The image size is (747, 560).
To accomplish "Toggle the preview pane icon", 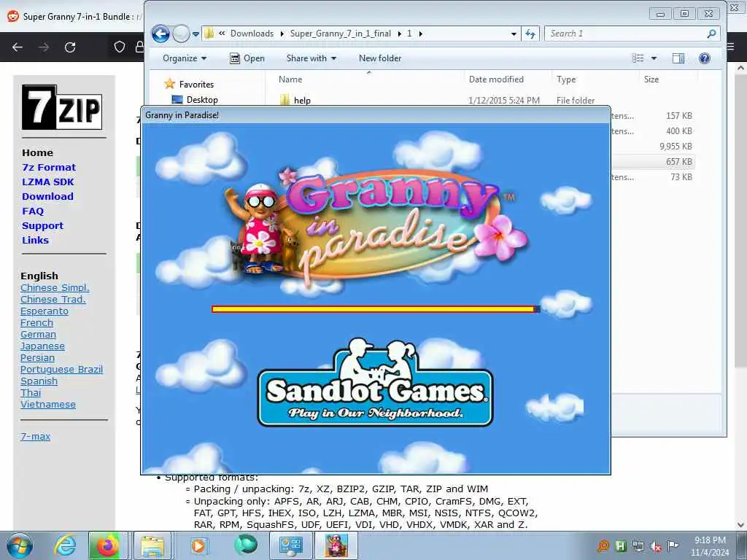I will (x=678, y=58).
